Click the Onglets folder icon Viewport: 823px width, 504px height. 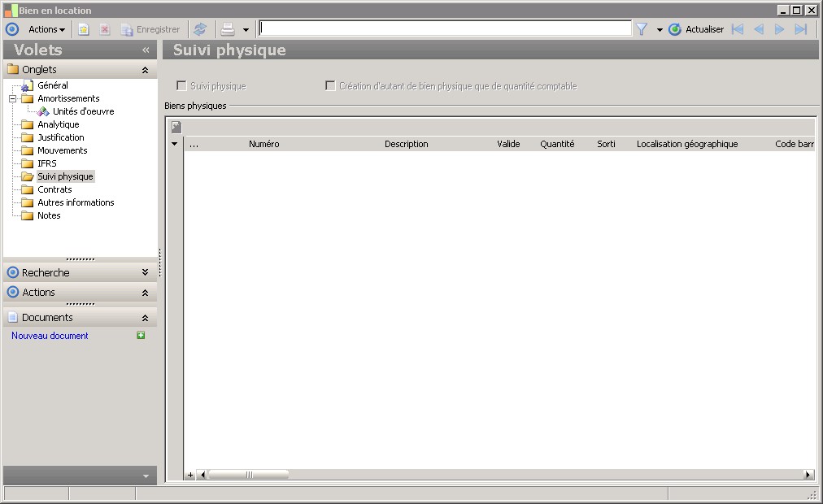pyautogui.click(x=12, y=69)
